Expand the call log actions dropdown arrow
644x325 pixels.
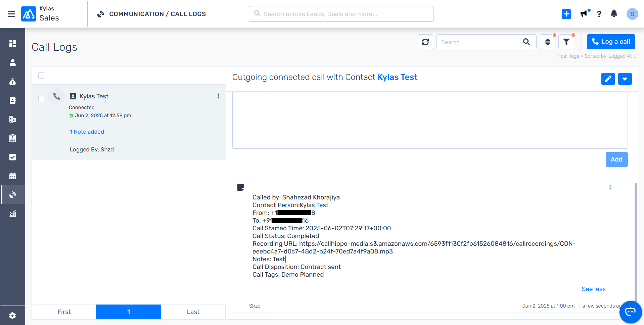[625, 79]
